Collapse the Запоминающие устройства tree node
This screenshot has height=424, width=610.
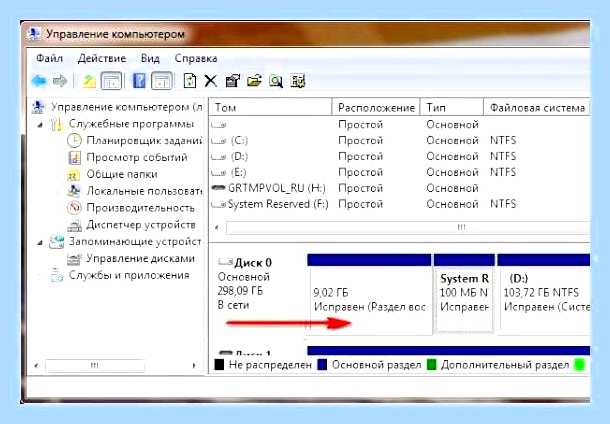(40, 243)
